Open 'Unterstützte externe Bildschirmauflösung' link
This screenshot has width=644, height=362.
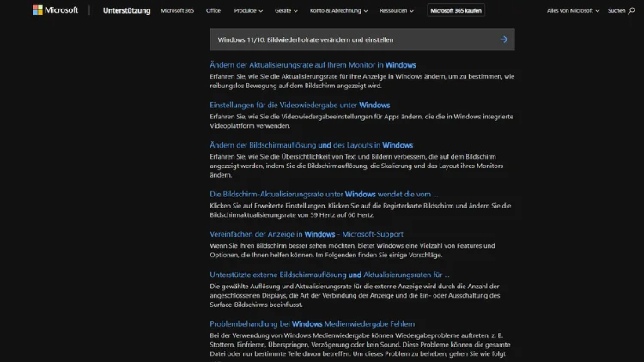click(330, 275)
